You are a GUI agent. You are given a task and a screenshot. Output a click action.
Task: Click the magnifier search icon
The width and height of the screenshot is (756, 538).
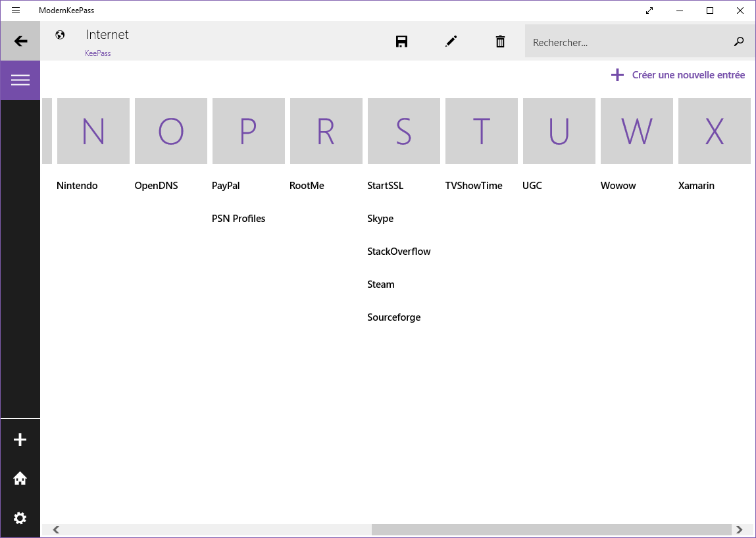pyautogui.click(x=739, y=41)
